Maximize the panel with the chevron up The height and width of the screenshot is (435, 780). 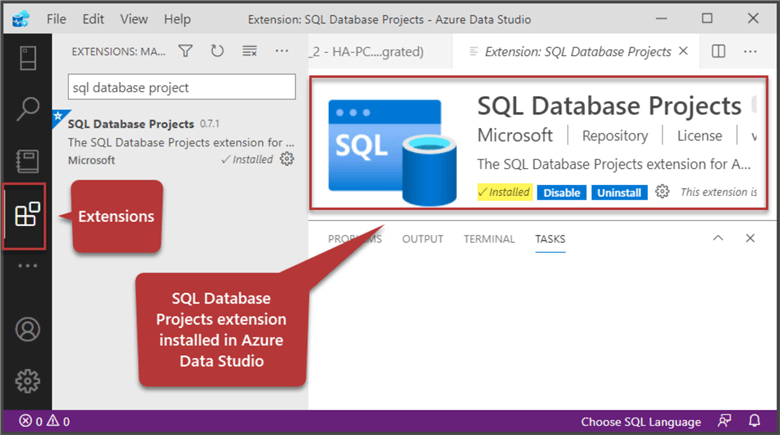pos(717,239)
